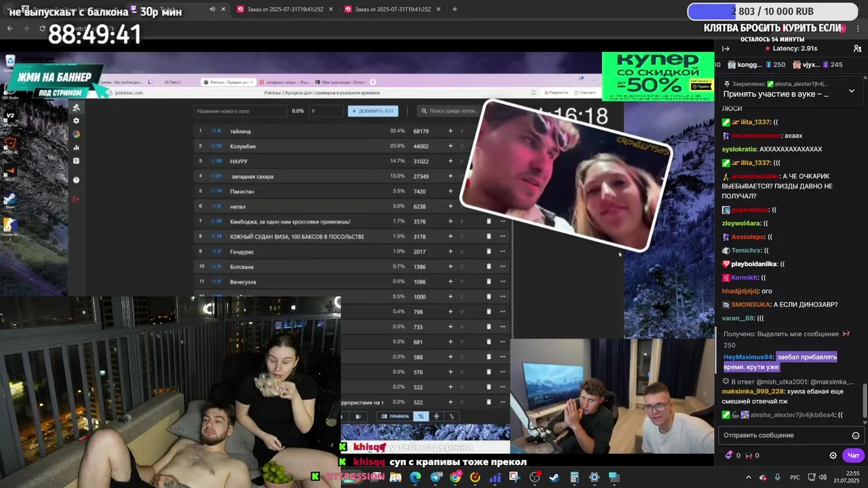The image size is (868, 488).
Task: Show hidden system tray icons chevron
Action: (749, 477)
